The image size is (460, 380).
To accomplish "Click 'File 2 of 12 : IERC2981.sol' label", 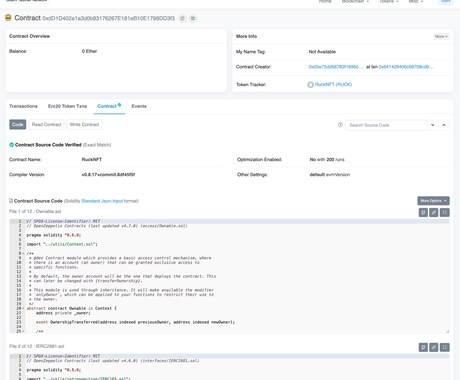I will click(36, 346).
